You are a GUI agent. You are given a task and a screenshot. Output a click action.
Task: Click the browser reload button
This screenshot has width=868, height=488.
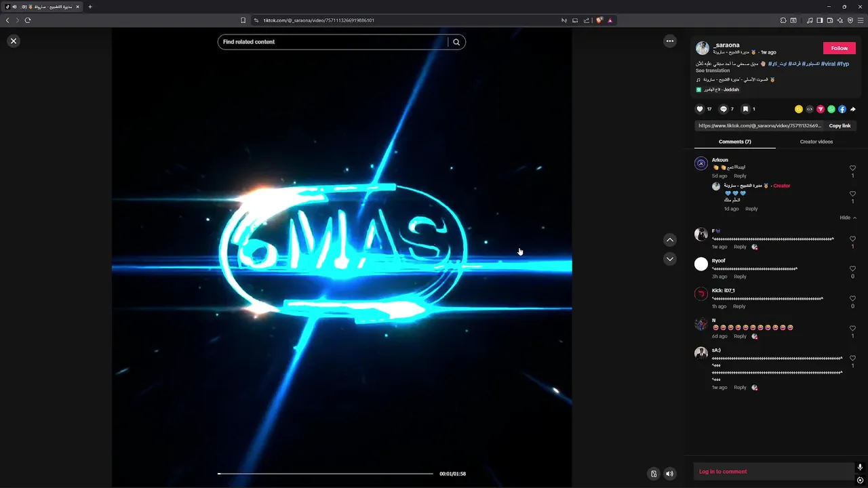(x=28, y=20)
